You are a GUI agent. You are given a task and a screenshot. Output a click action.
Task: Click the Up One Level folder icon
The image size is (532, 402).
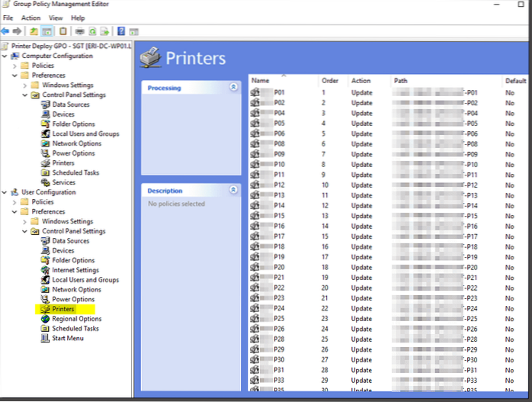[34, 31]
